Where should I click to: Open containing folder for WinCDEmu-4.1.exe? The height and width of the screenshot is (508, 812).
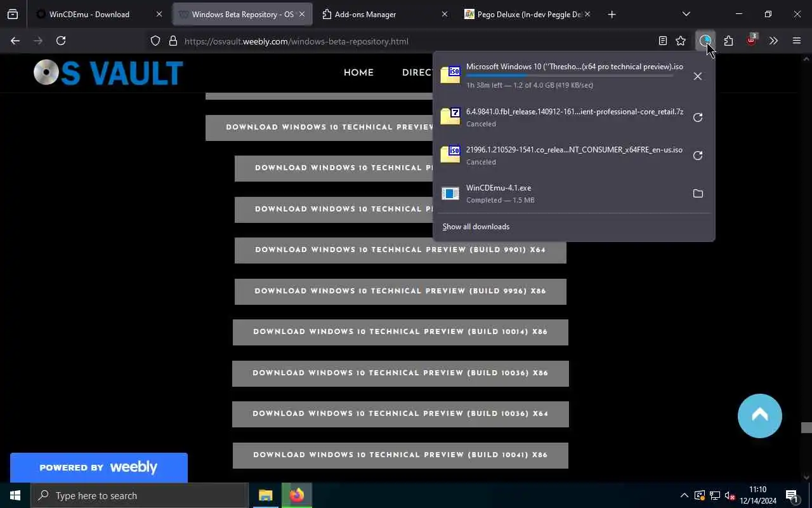pyautogui.click(x=697, y=194)
